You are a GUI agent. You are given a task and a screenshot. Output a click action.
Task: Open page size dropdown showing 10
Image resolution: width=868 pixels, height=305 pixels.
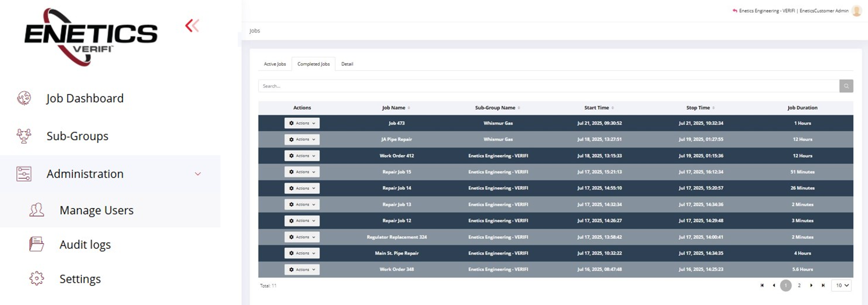(841, 285)
